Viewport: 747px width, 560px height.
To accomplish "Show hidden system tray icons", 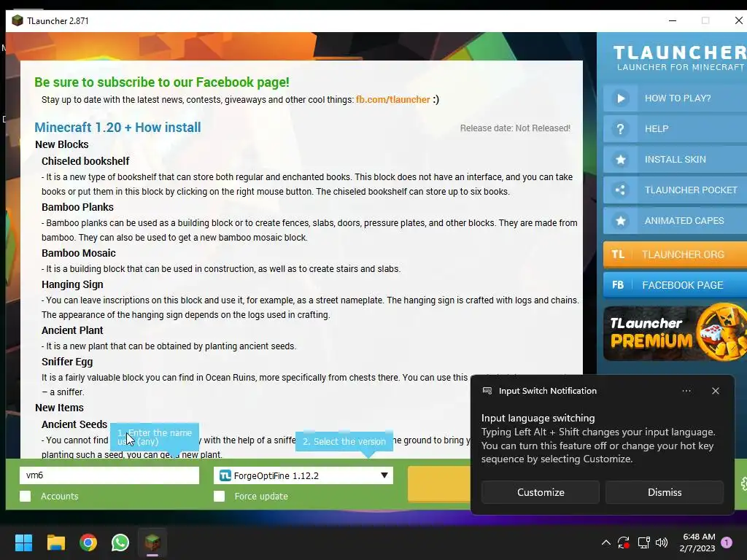I will coord(606,542).
